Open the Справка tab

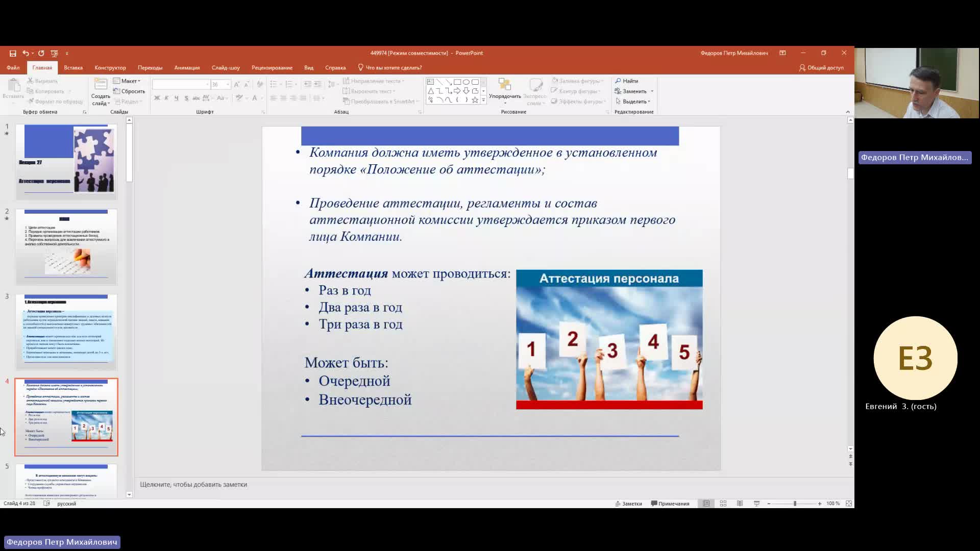335,67
